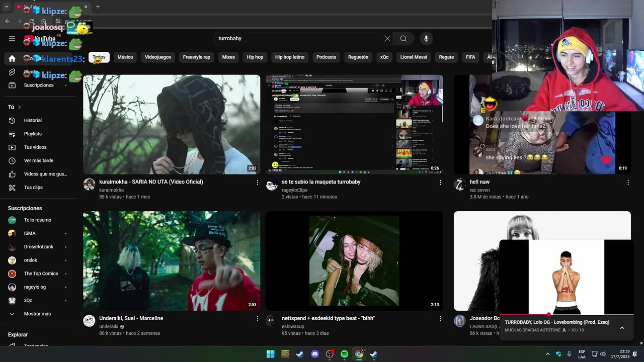
Task: Open the YouTube hamburger guide menu
Action: (12, 38)
